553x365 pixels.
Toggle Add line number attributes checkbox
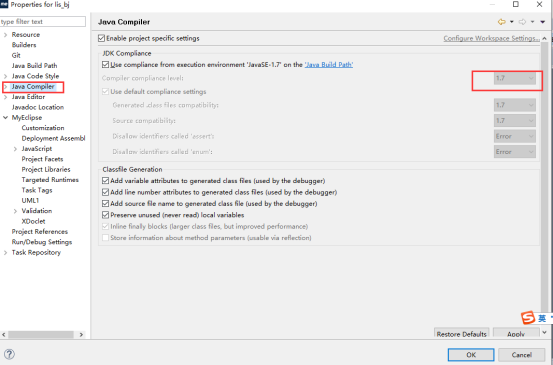point(105,192)
